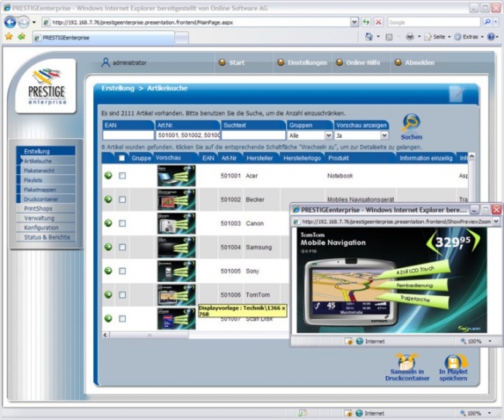Click green arrow for Samsung row
The width and height of the screenshot is (504, 420).
(x=109, y=246)
